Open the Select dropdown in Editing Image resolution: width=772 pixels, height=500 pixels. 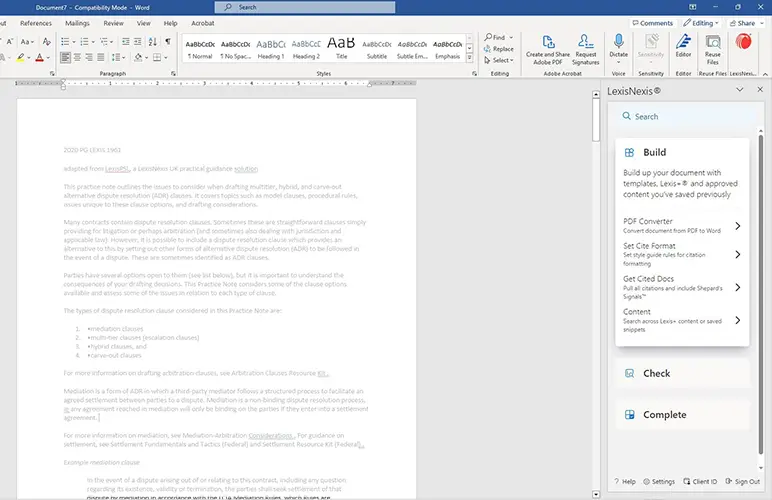(500, 61)
